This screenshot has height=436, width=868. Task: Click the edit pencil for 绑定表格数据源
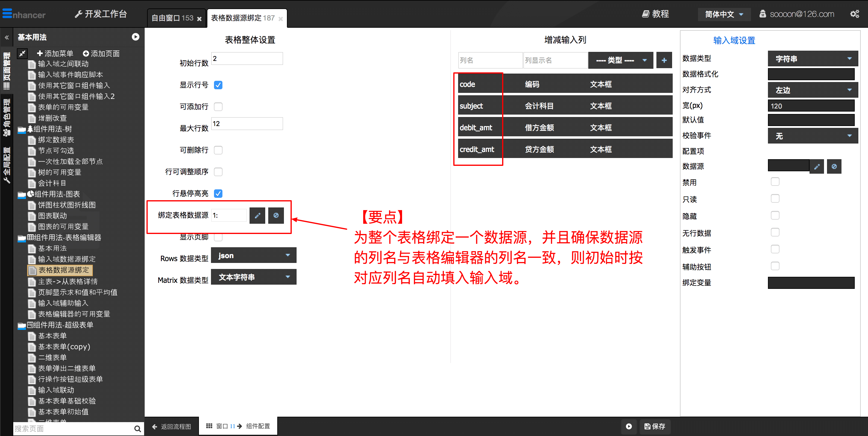(257, 216)
